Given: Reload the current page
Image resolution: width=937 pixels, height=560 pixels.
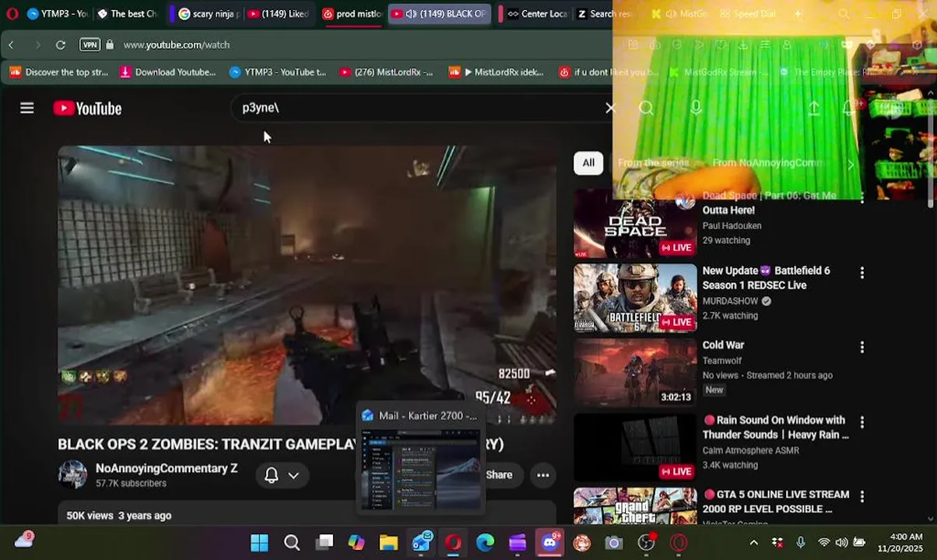Looking at the screenshot, I should (61, 45).
